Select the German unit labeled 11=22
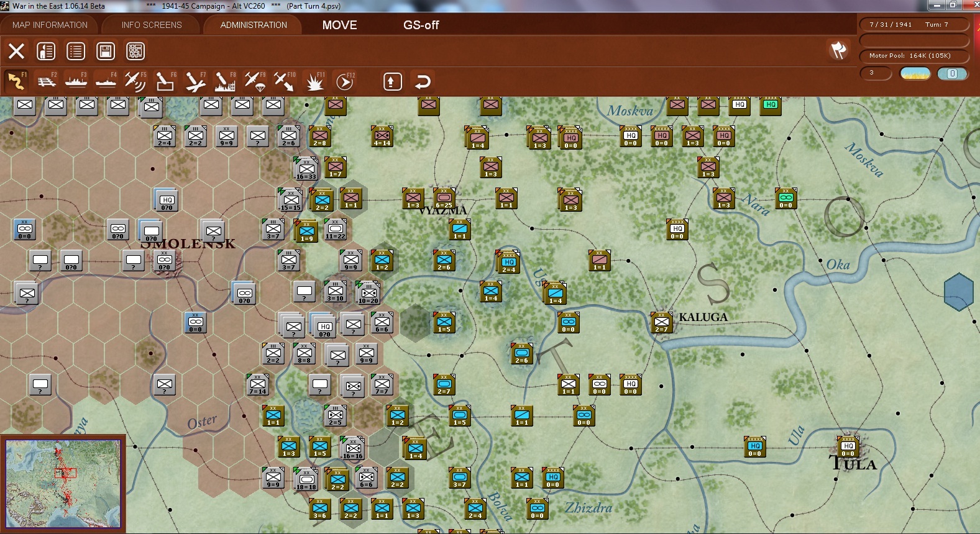980x534 pixels. coord(336,229)
